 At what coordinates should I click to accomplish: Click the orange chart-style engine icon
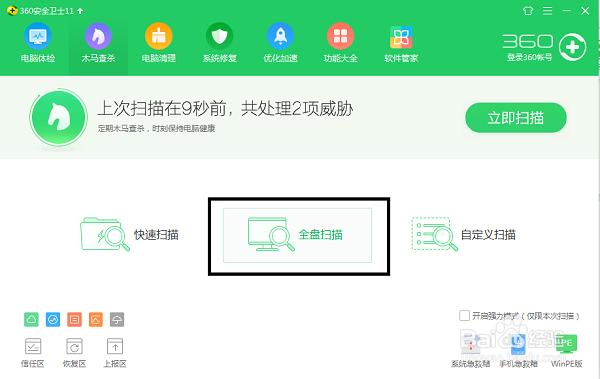tap(96, 319)
